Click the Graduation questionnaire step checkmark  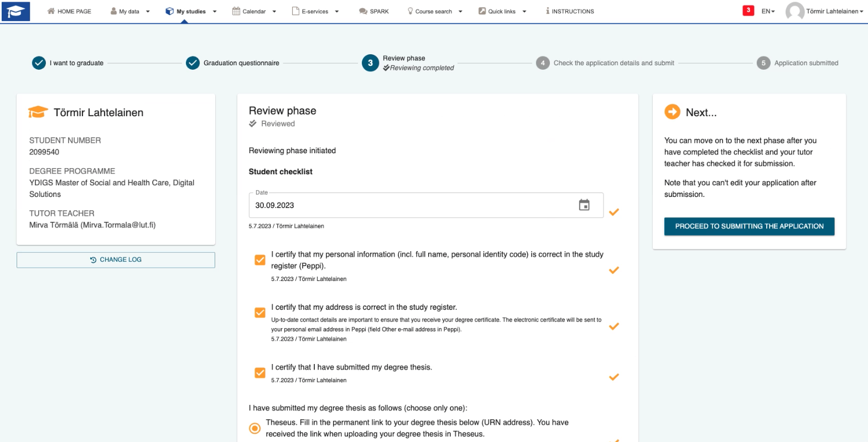point(193,63)
